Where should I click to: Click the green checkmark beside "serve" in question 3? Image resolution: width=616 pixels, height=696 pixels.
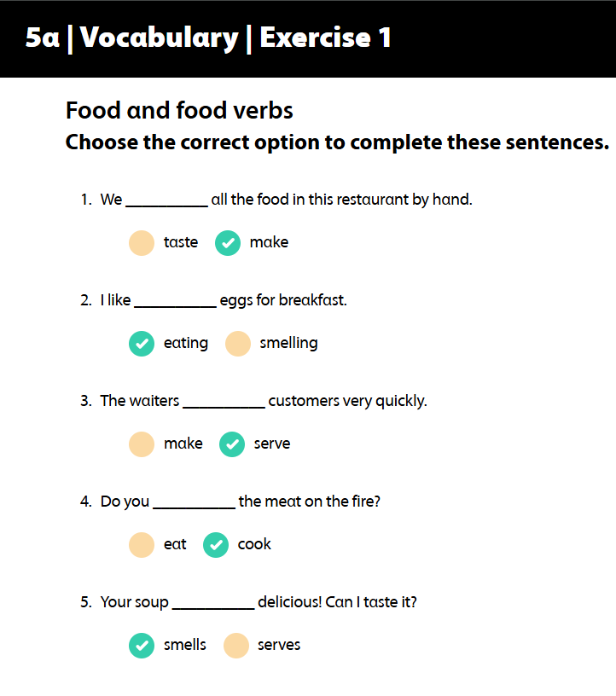[x=231, y=444]
